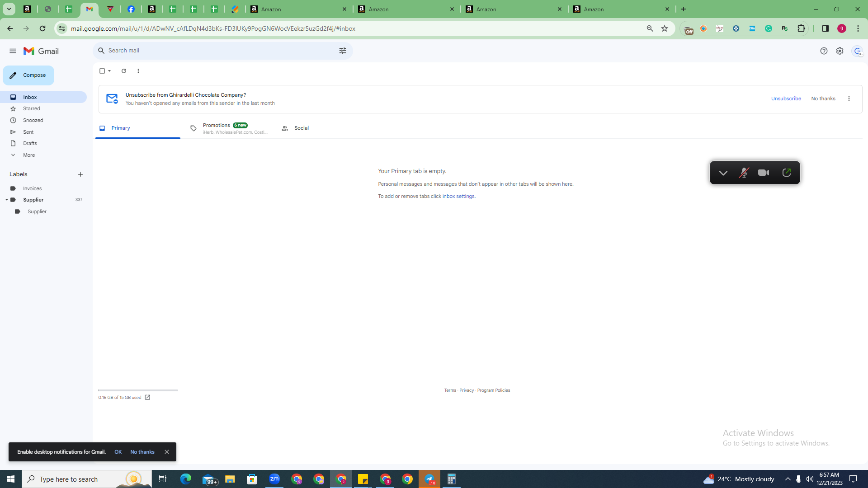868x488 pixels.
Task: Open Gmail Support help icon
Action: 824,51
